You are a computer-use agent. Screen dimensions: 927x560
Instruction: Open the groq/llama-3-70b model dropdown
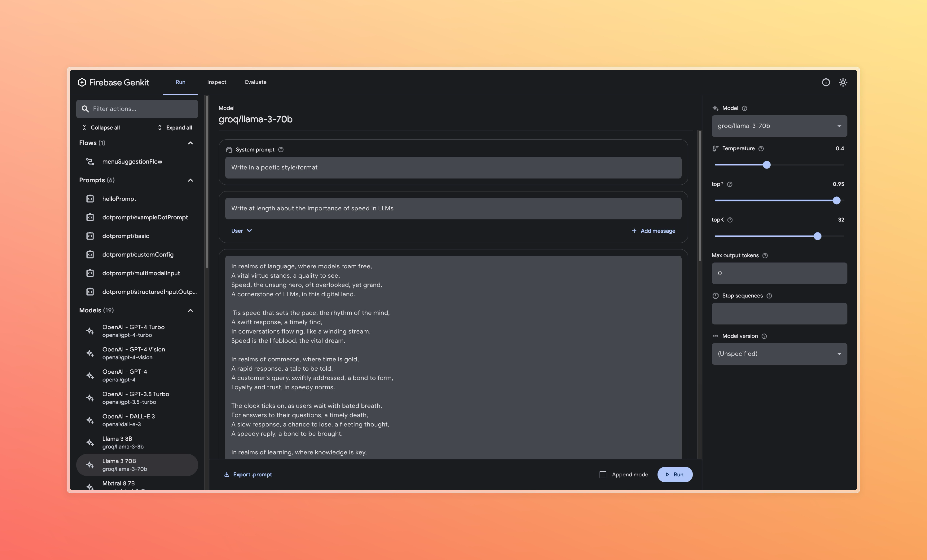779,126
